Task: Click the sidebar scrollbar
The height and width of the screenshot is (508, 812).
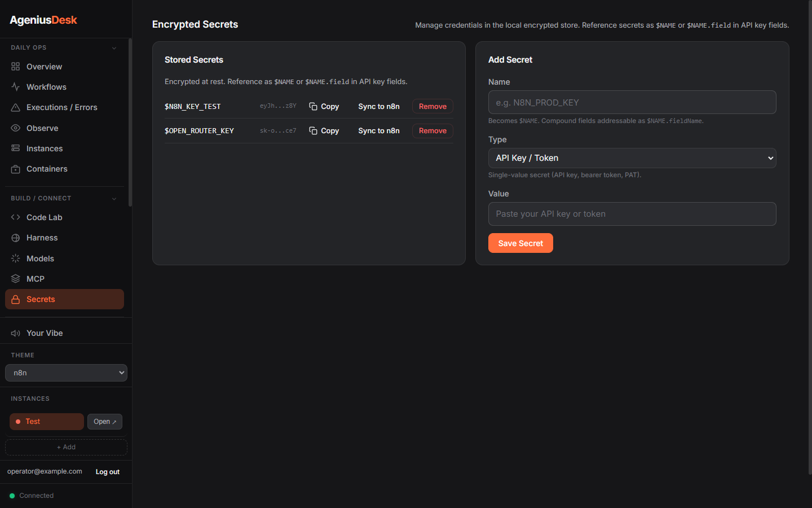Action: (x=130, y=122)
